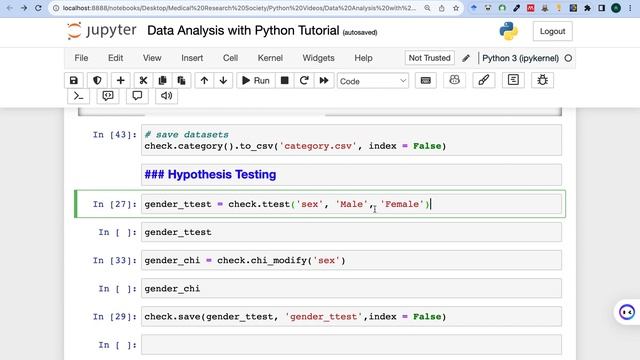Image resolution: width=640 pixels, height=360 pixels.
Task: Click the Jupyter logo
Action: click(102, 31)
